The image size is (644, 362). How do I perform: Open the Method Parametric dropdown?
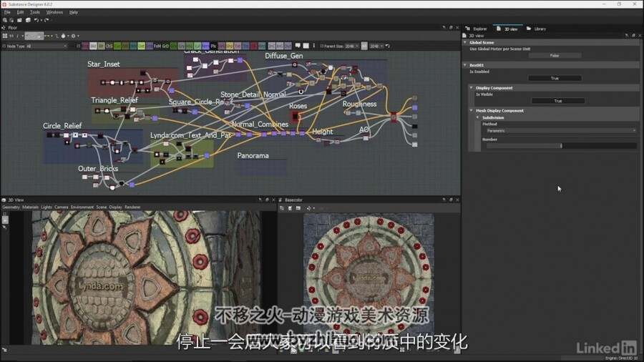click(x=561, y=130)
